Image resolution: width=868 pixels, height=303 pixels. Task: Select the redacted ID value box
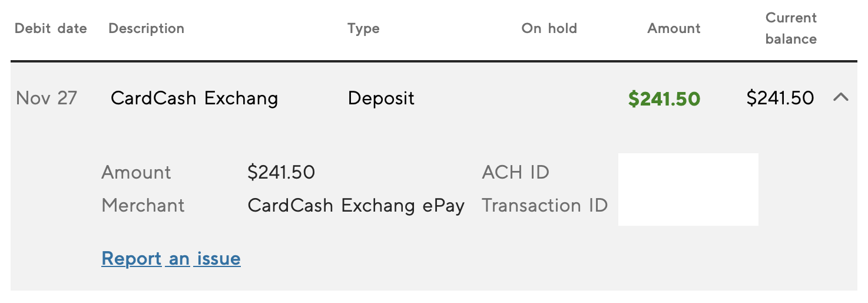pyautogui.click(x=688, y=189)
